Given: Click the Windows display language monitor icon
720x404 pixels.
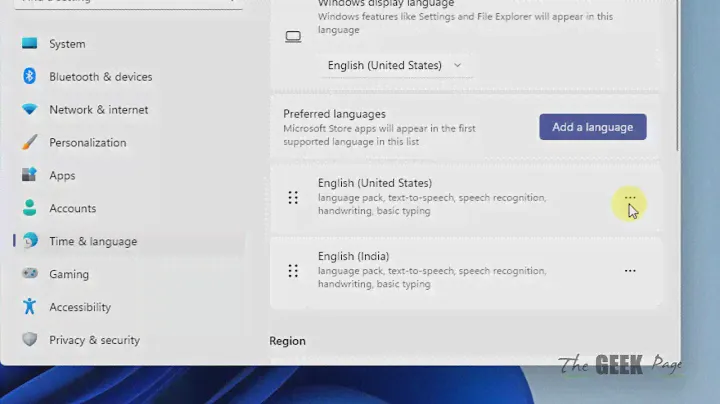Looking at the screenshot, I should tap(293, 37).
